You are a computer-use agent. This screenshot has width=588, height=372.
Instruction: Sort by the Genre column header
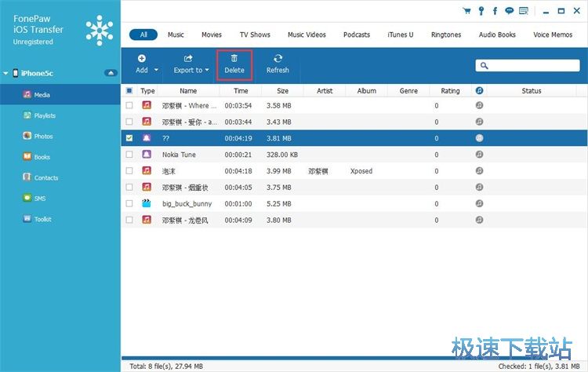[x=408, y=90]
